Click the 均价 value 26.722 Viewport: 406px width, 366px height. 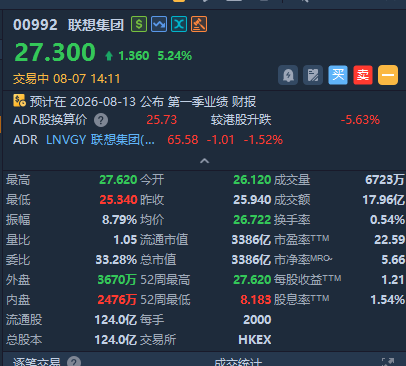[x=252, y=220]
